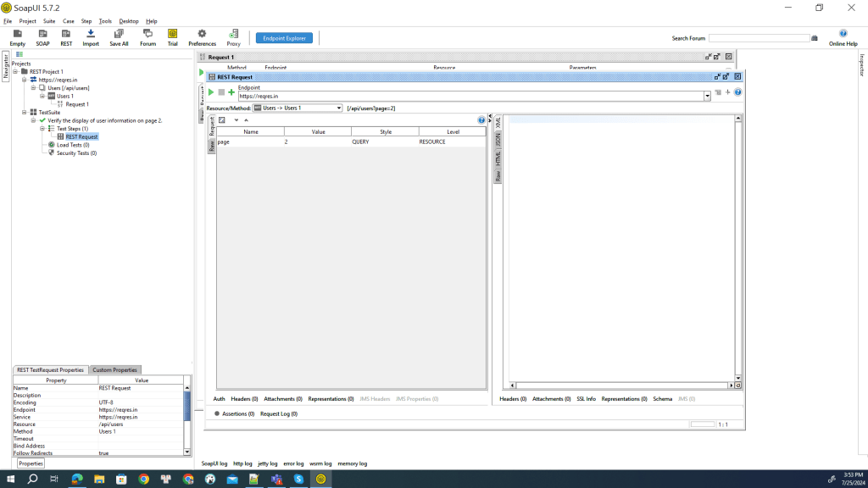Open Preferences from the toolbar
The width and height of the screenshot is (868, 488).
[202, 37]
